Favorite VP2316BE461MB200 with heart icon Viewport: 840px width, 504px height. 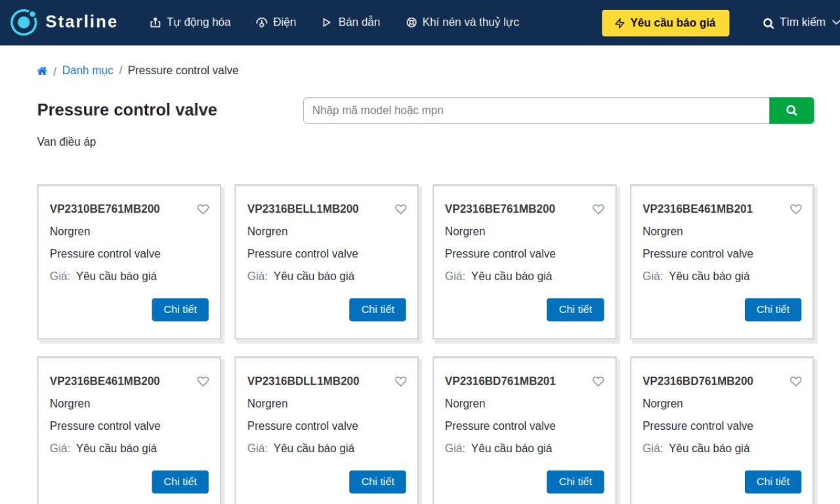(203, 381)
